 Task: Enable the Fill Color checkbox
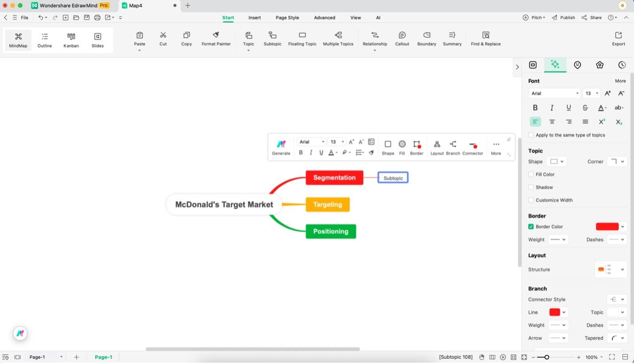[x=531, y=174]
